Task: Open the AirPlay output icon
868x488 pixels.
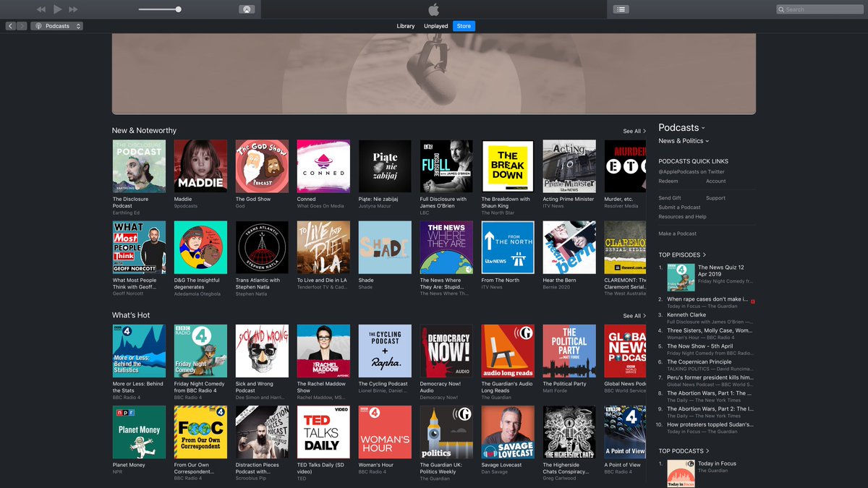Action: click(x=247, y=9)
